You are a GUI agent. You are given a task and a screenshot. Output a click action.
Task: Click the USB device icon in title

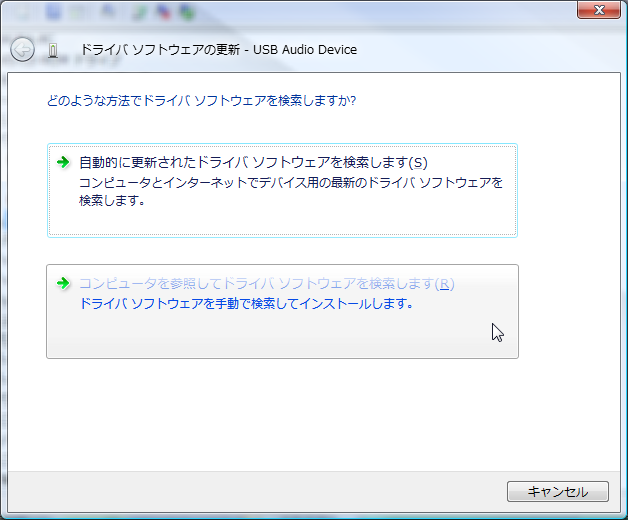[53, 50]
